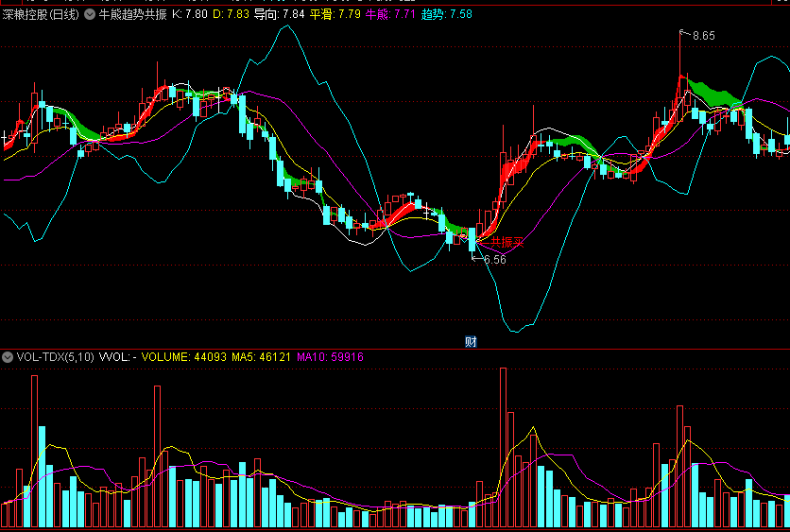Click the 牛熊趋势共振 indicator name
Image resolution: width=790 pixels, height=532 pixels.
tap(132, 14)
